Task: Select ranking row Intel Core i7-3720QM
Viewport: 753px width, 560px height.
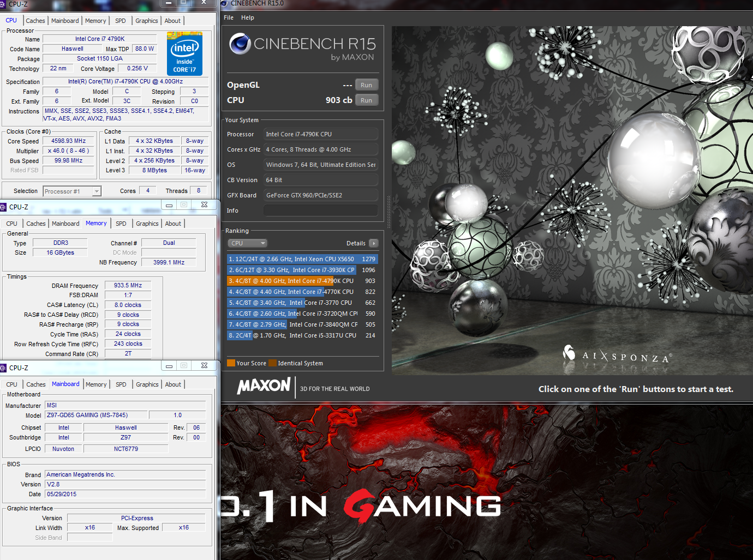Action: (x=302, y=314)
